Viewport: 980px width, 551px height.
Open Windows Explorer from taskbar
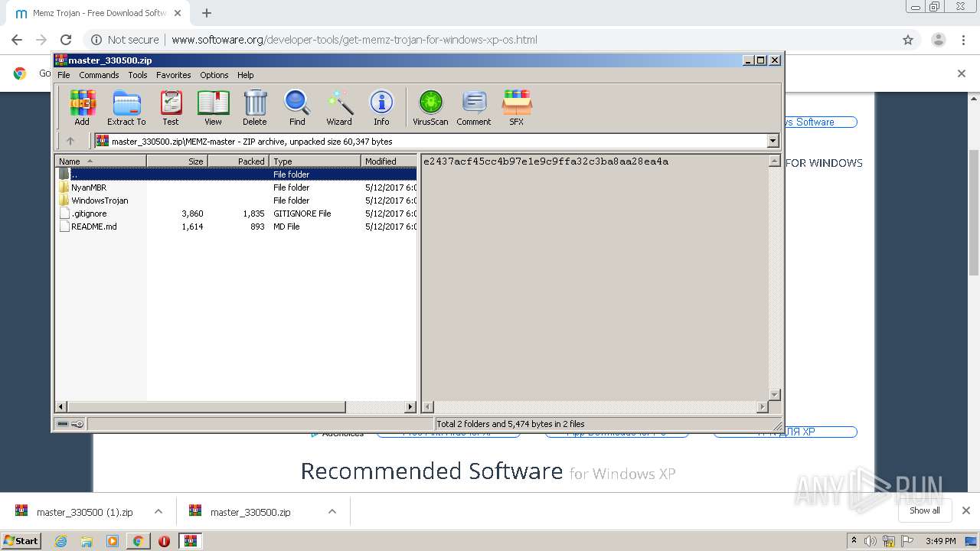(x=87, y=541)
